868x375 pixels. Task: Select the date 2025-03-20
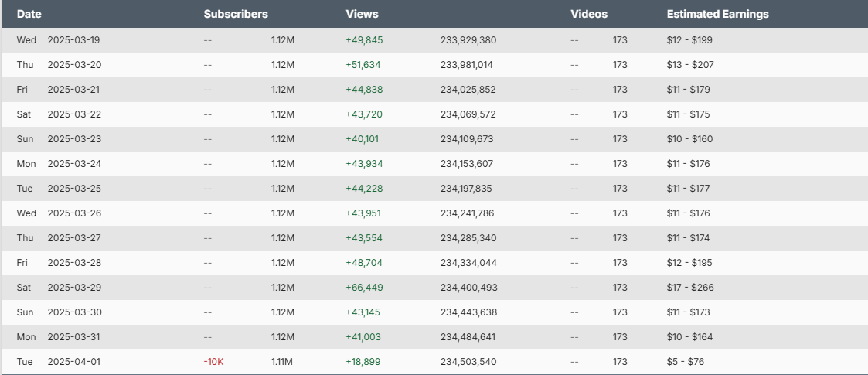click(x=75, y=65)
